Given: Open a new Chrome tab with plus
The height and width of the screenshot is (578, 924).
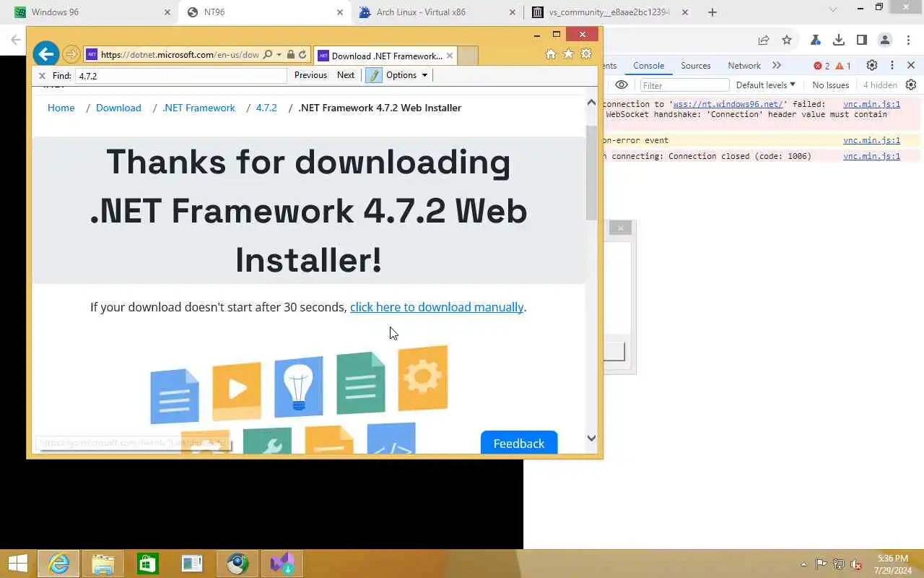Looking at the screenshot, I should coord(712,12).
